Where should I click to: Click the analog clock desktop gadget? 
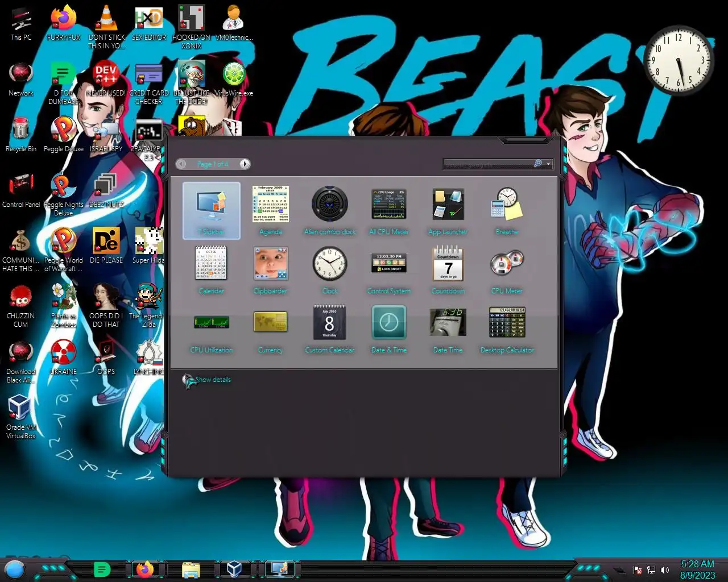(x=679, y=60)
